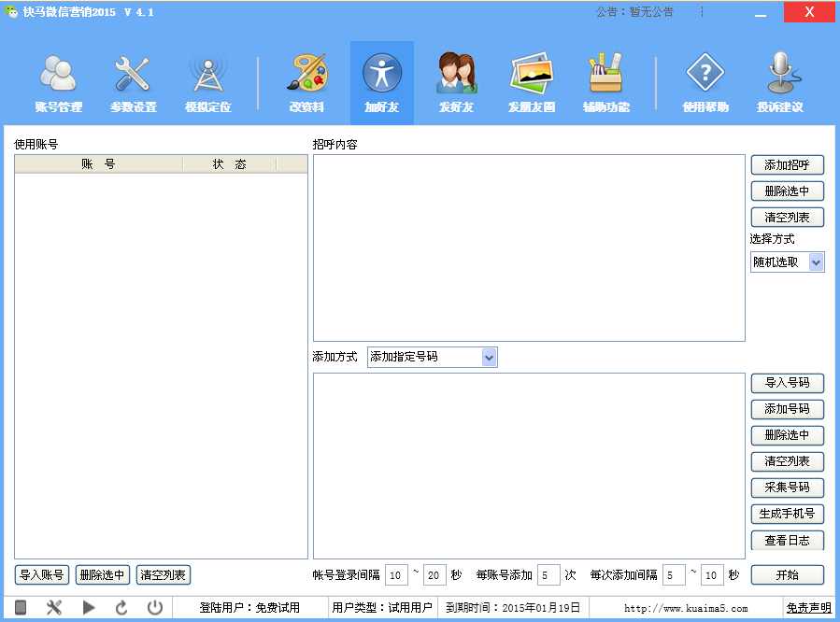The width and height of the screenshot is (840, 622).
Task: Click 导入号码 import numbers button
Action: [x=787, y=383]
